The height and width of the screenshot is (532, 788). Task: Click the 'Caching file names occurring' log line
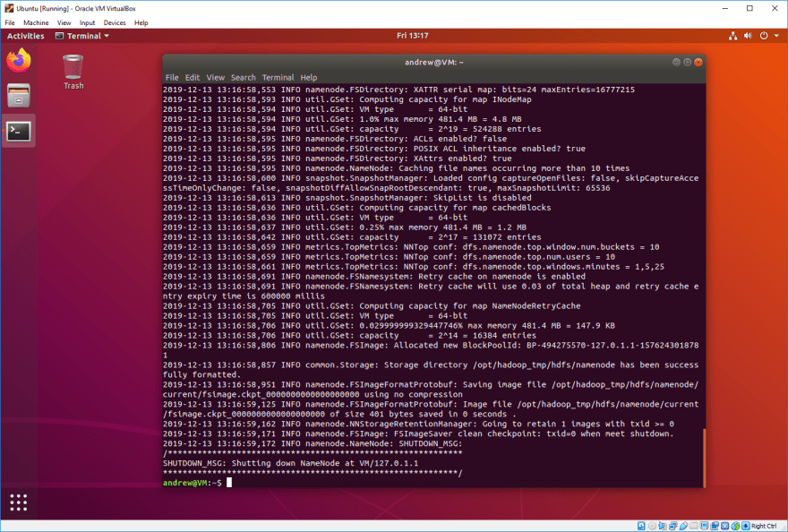[x=396, y=168]
